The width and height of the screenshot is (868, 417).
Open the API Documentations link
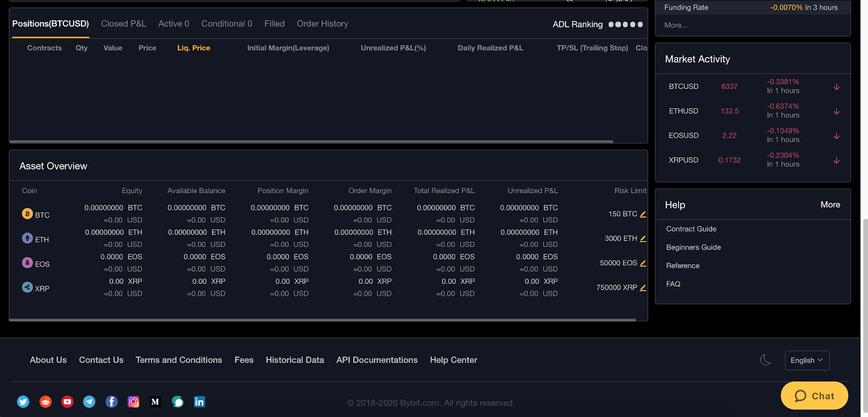pyautogui.click(x=377, y=360)
